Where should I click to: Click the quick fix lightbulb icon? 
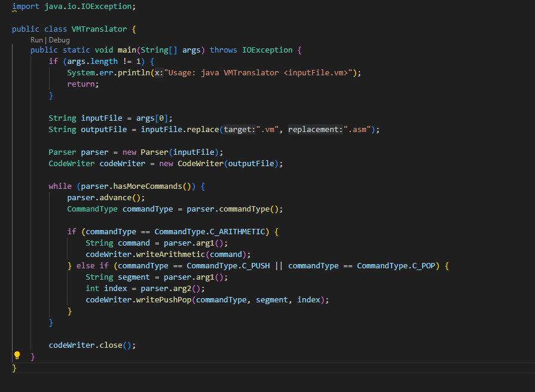17,355
